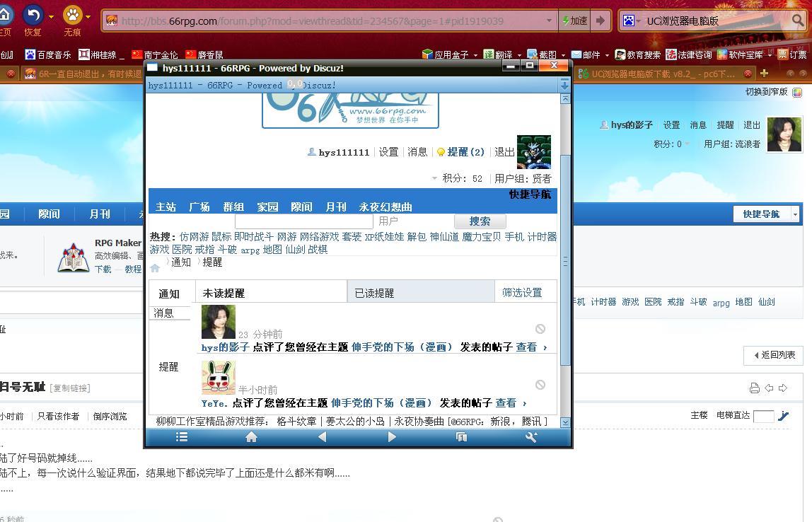Select the 未读提醒 tab
The width and height of the screenshot is (812, 522).
(x=271, y=293)
